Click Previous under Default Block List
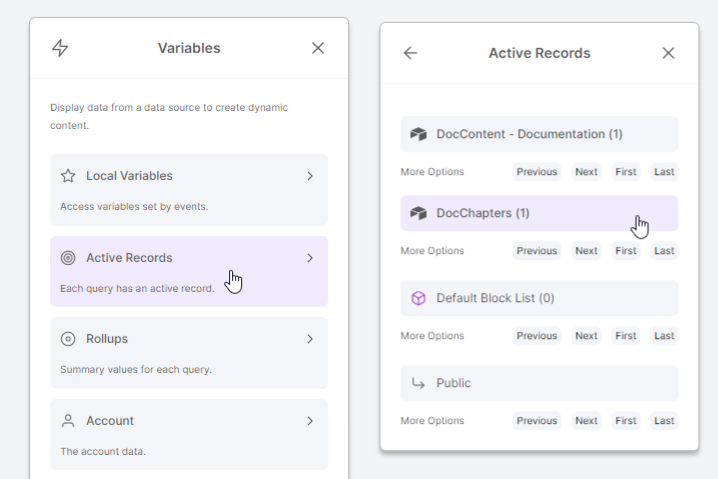The height and width of the screenshot is (479, 718). tap(537, 336)
